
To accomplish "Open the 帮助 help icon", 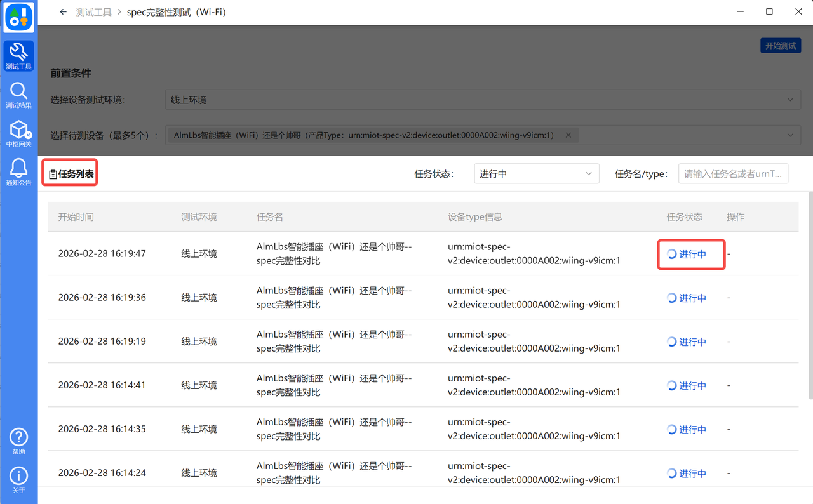I will (x=18, y=441).
